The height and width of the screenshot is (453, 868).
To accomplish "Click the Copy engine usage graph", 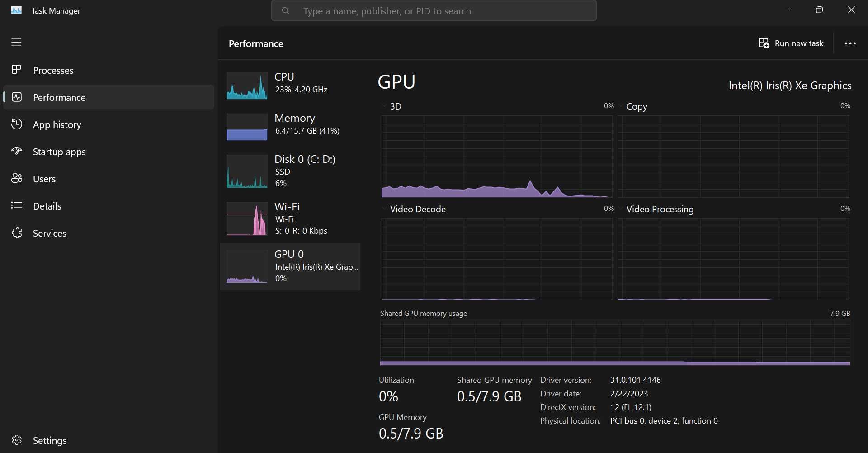I will pyautogui.click(x=733, y=157).
